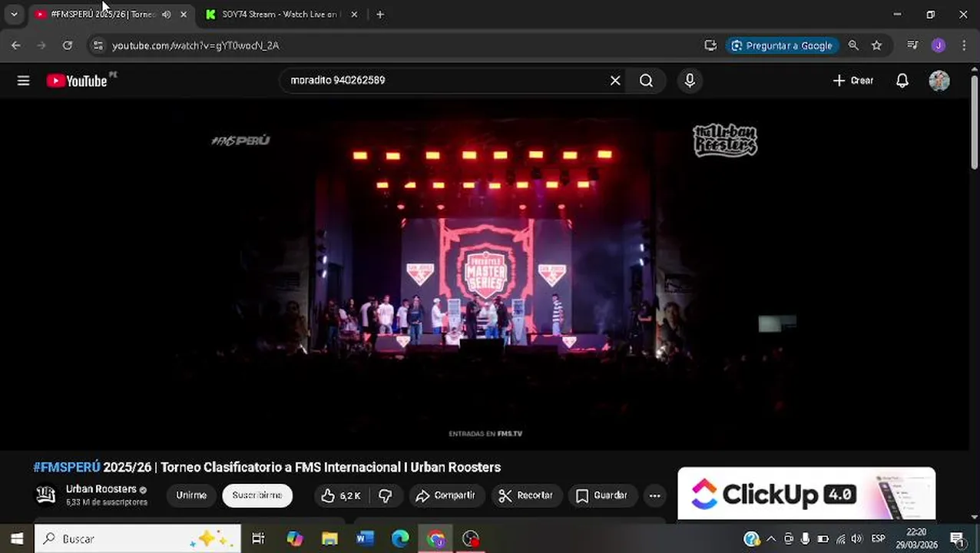Open the #FMSPERÚ hashtag link
Viewport: 980px width, 553px height.
(x=67, y=467)
